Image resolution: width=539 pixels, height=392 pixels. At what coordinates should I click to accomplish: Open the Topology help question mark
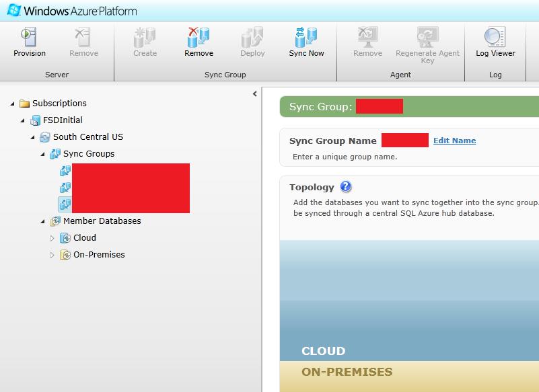345,186
